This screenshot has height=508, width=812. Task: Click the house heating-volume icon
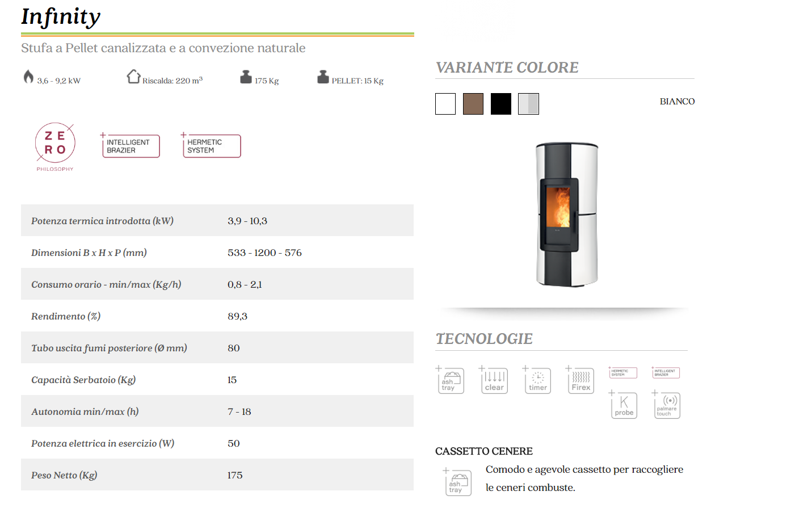click(x=133, y=76)
